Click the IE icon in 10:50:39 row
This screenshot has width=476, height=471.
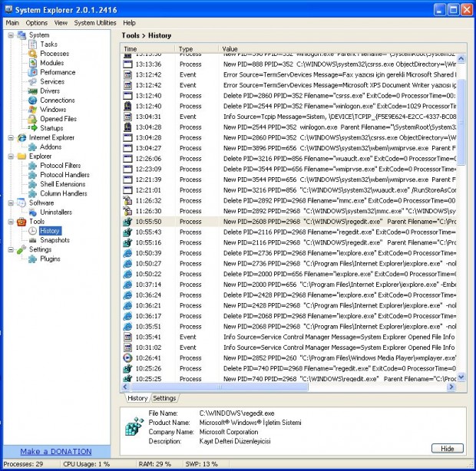tap(127, 253)
